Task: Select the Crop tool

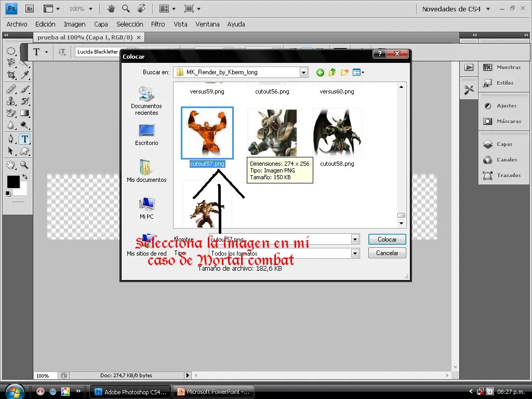Action: pos(11,75)
